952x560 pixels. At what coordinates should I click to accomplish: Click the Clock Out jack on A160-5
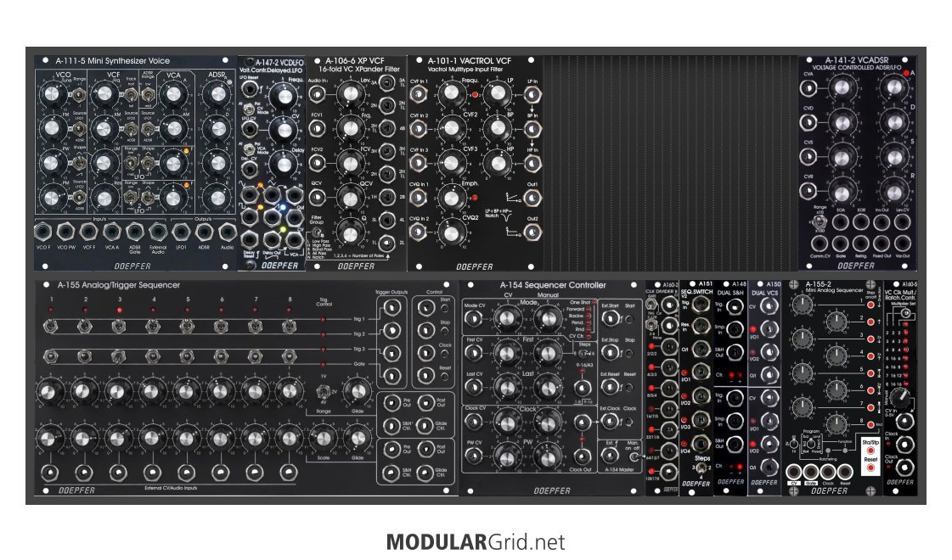pos(904,468)
